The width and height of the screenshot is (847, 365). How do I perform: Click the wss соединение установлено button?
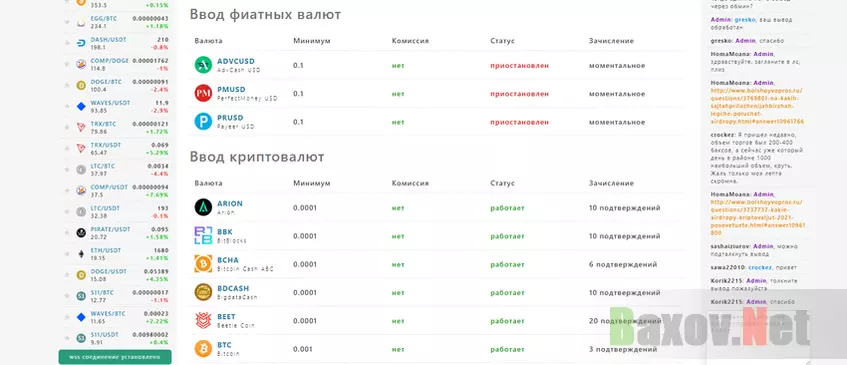tap(115, 357)
